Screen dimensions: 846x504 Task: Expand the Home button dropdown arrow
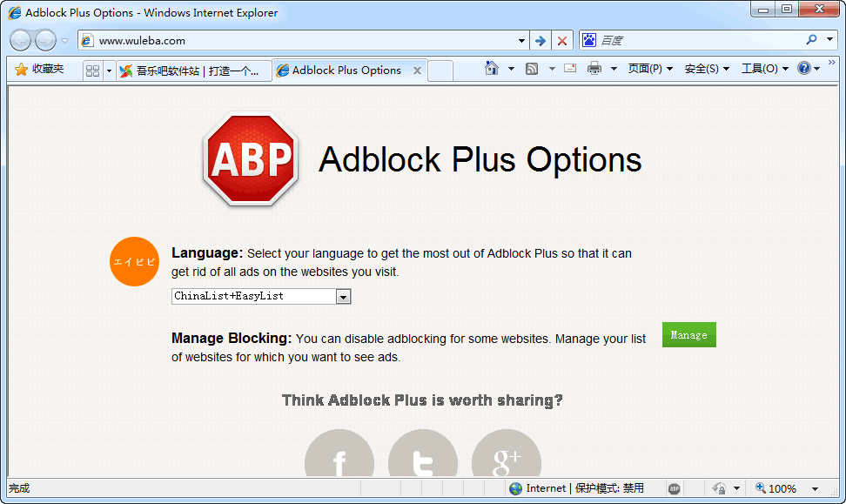511,69
